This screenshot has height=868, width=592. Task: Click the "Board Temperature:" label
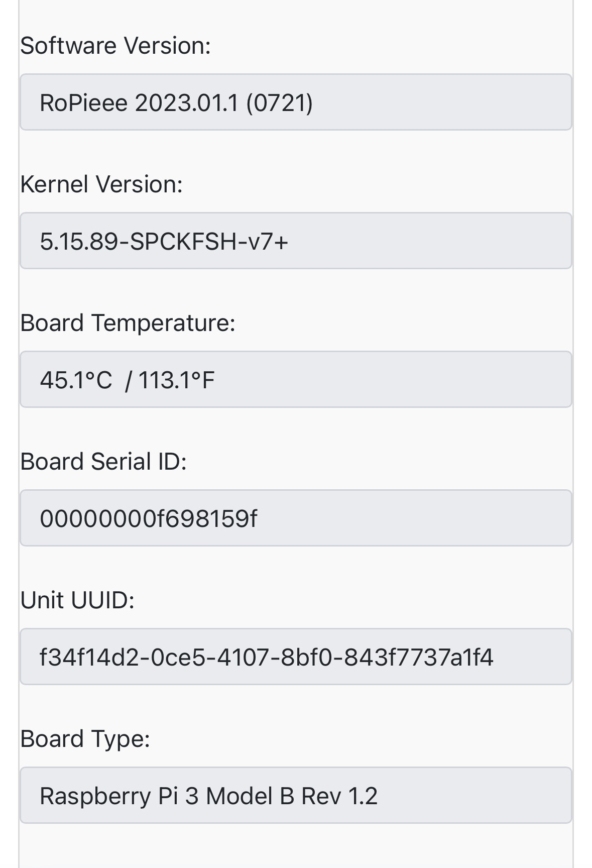click(x=128, y=323)
